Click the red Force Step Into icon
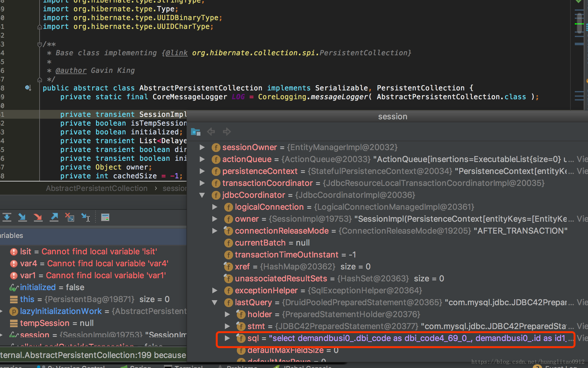 [x=38, y=217]
